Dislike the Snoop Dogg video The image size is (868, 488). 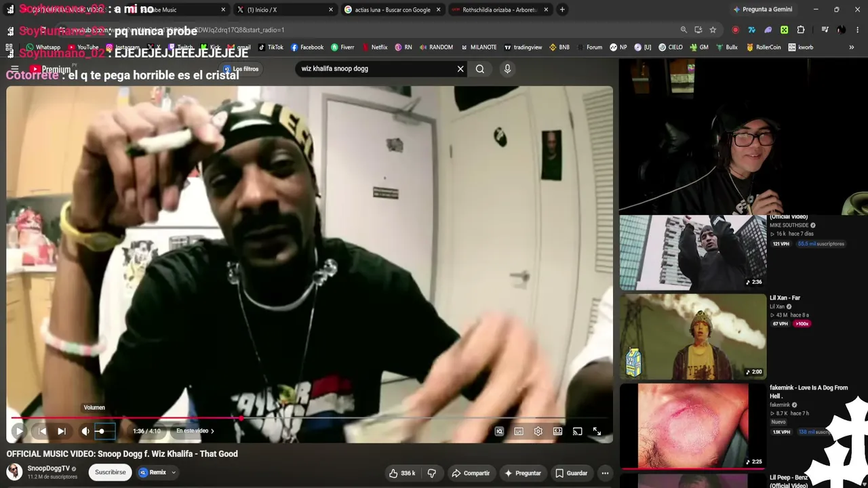[432, 473]
